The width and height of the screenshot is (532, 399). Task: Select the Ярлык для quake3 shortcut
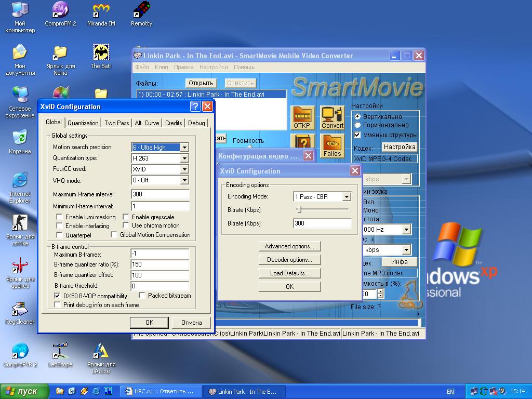point(20,273)
